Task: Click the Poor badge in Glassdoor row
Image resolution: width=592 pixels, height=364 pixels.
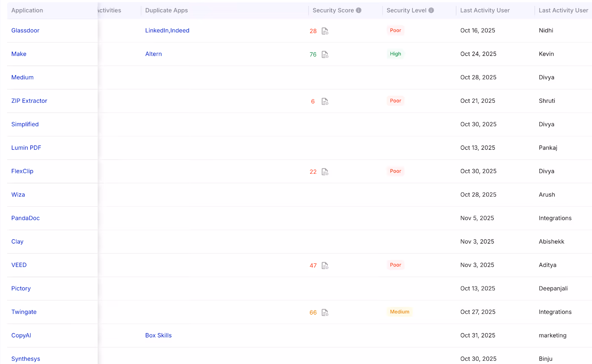Action: click(396, 30)
